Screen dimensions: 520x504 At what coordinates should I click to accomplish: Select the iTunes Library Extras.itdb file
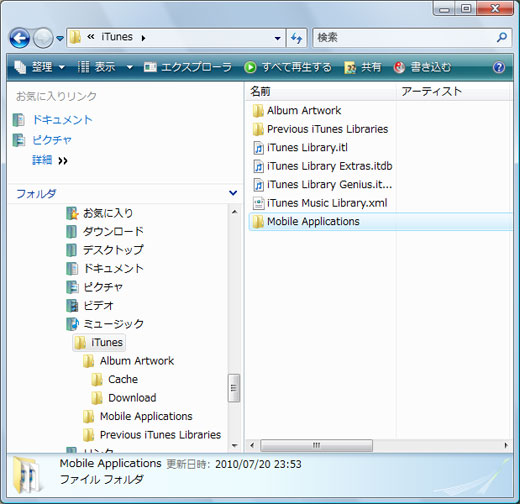pos(322,166)
